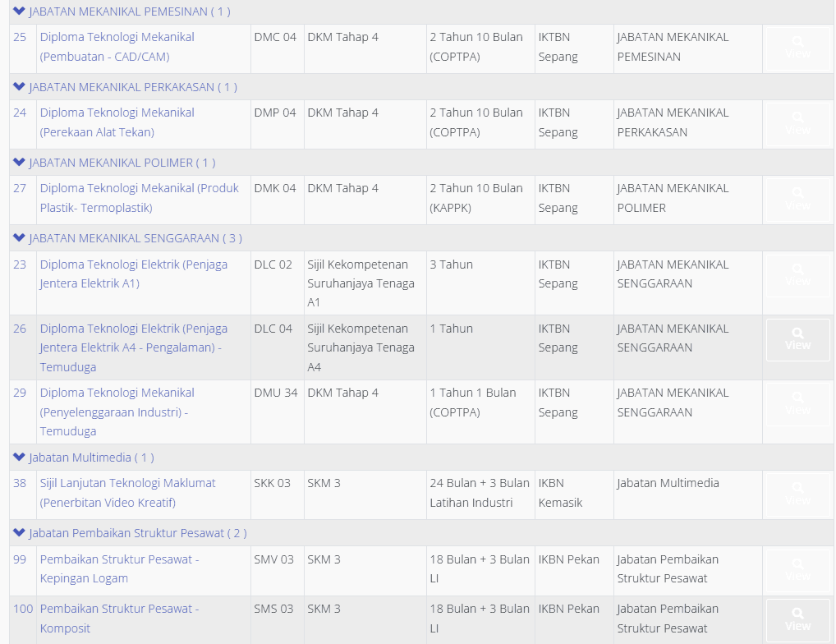The height and width of the screenshot is (644, 836).
Task: Collapse JABATAN MEKANIKAL PEMESINAN group
Action: 19,11
